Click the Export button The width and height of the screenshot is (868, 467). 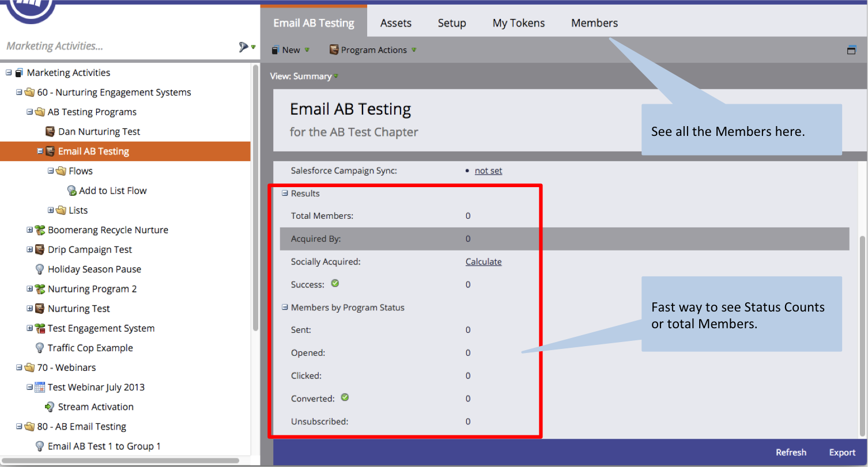click(x=841, y=452)
